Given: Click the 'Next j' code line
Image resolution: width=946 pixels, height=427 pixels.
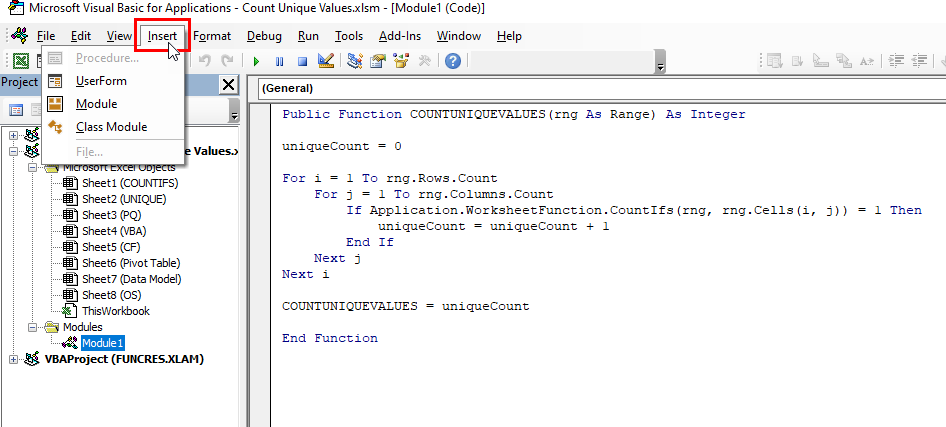Looking at the screenshot, I should coord(337,258).
